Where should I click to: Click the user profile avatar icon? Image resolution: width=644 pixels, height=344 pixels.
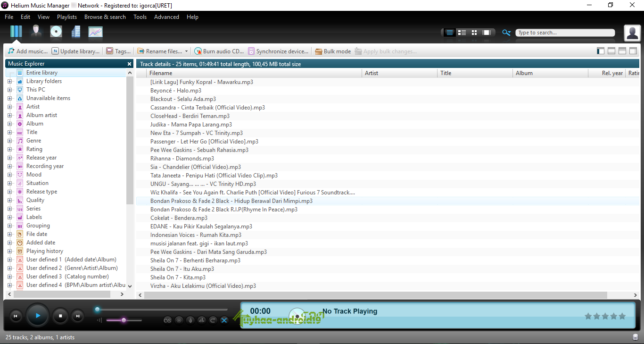pos(632,33)
